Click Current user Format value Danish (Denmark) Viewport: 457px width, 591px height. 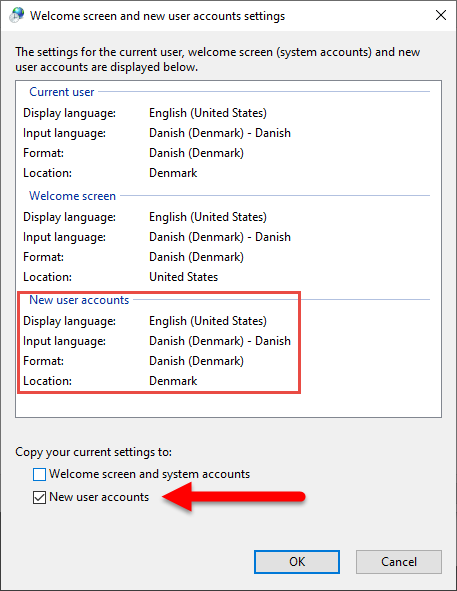point(196,153)
